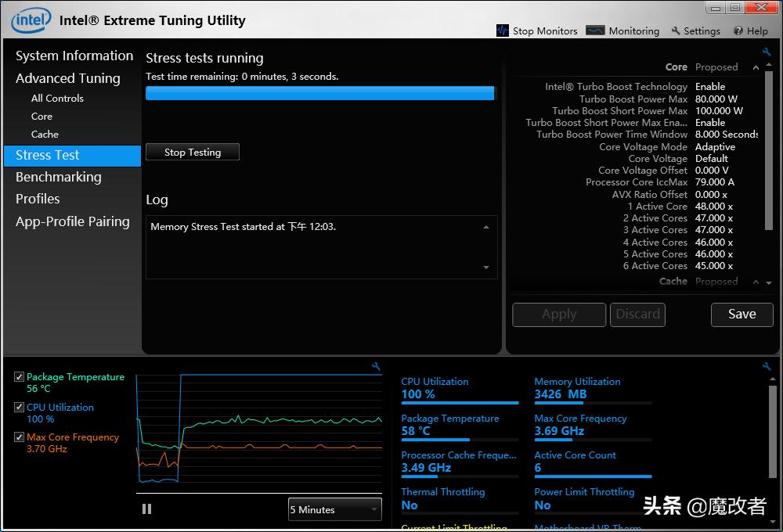Screen dimensions: 783x532
Task: Collapse the Cache Proposed section
Action: 756,282
